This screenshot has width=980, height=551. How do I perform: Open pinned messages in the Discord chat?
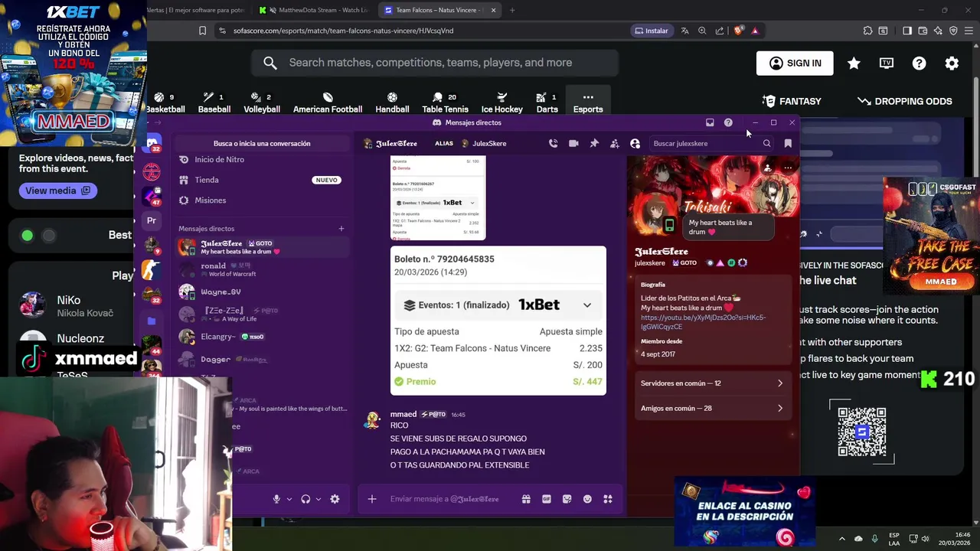594,143
